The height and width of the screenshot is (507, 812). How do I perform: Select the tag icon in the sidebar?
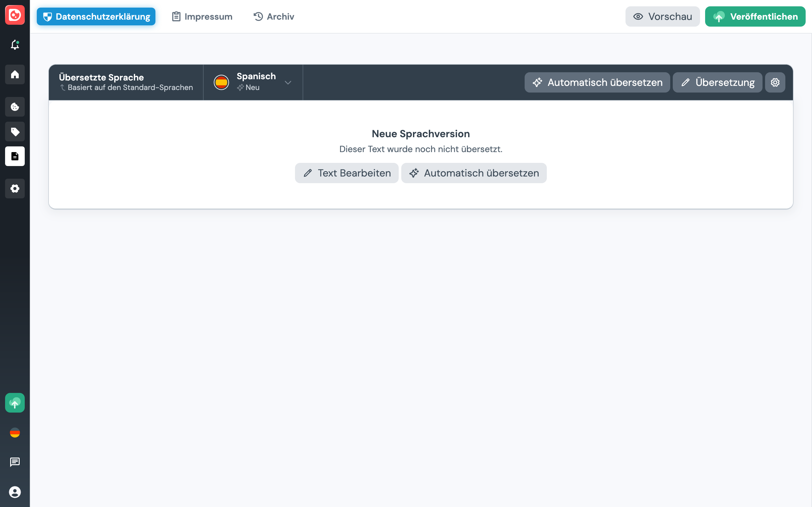tap(14, 132)
